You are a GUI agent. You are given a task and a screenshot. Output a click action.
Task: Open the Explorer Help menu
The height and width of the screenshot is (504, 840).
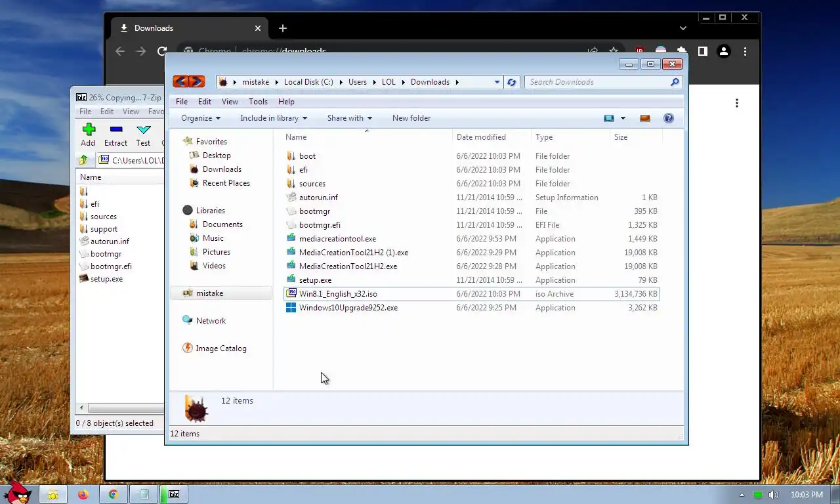tap(286, 102)
